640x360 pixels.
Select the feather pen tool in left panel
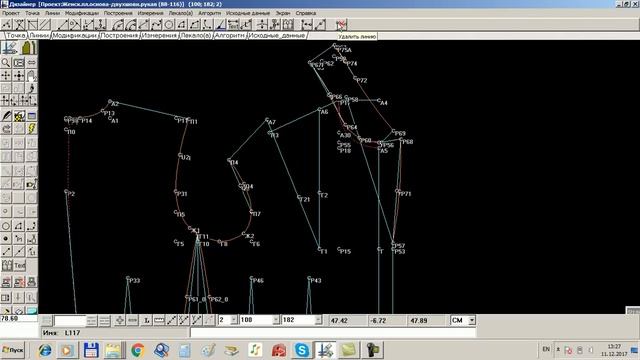pos(6,116)
